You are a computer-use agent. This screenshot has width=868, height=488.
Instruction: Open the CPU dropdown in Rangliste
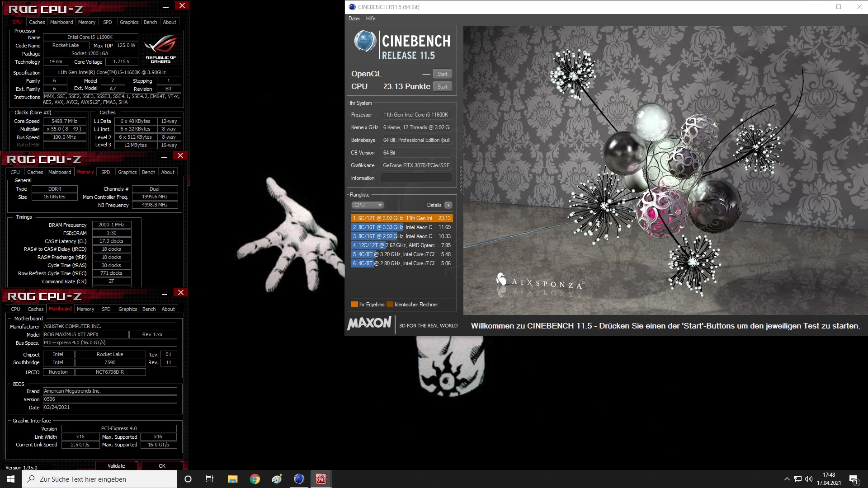point(368,205)
